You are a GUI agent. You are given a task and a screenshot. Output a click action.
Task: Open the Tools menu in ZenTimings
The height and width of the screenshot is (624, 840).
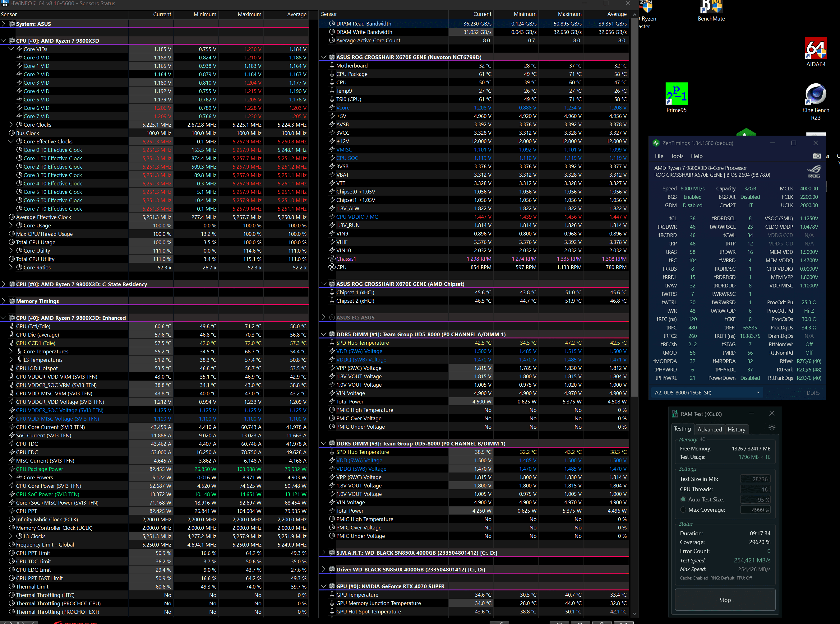click(x=676, y=156)
